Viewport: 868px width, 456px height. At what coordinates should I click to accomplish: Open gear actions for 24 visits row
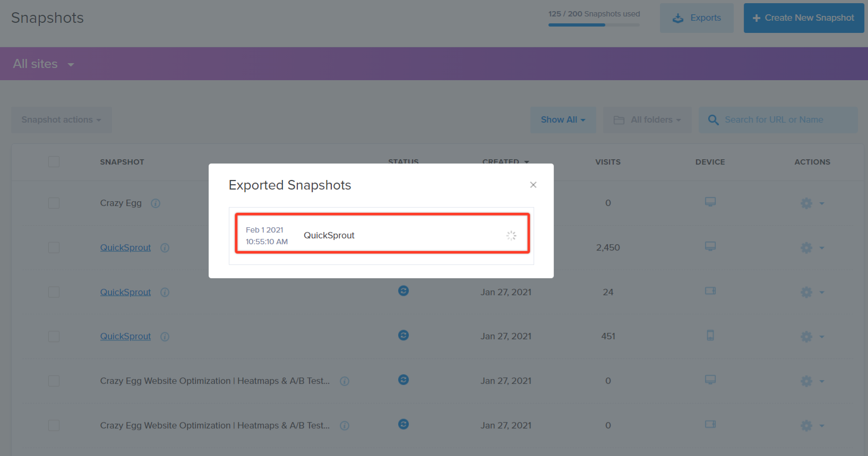[806, 292]
